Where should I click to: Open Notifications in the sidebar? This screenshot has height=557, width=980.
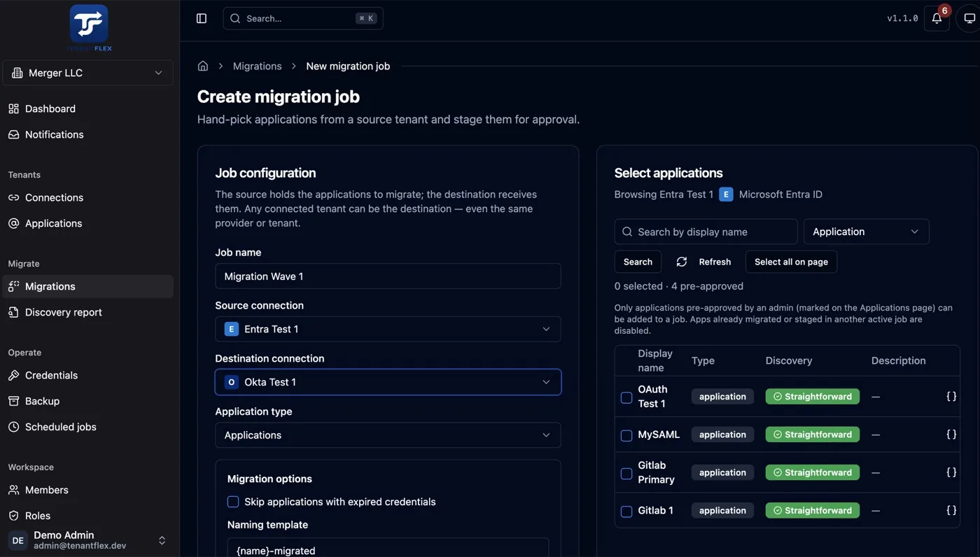pyautogui.click(x=88, y=134)
